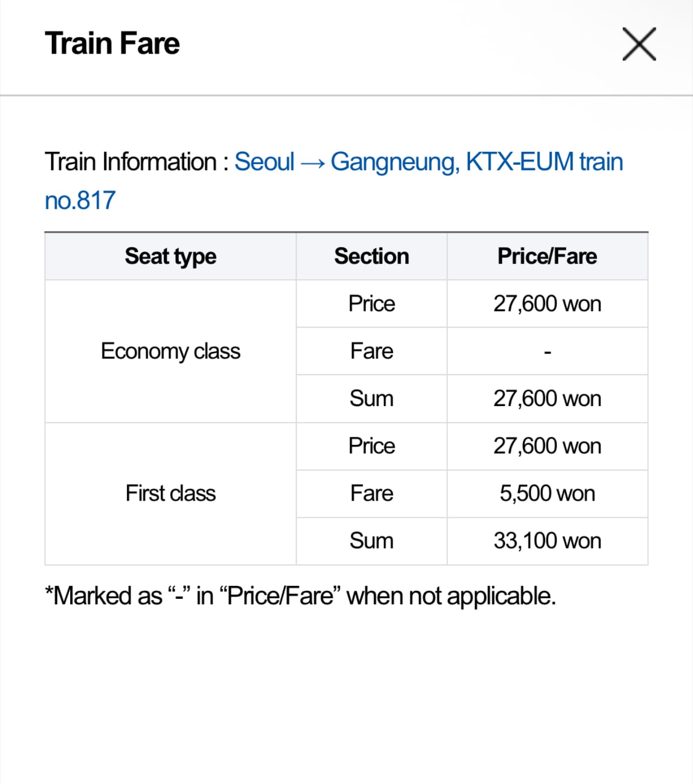Click the 5,500 won fare value
The height and width of the screenshot is (784, 693).
547,493
